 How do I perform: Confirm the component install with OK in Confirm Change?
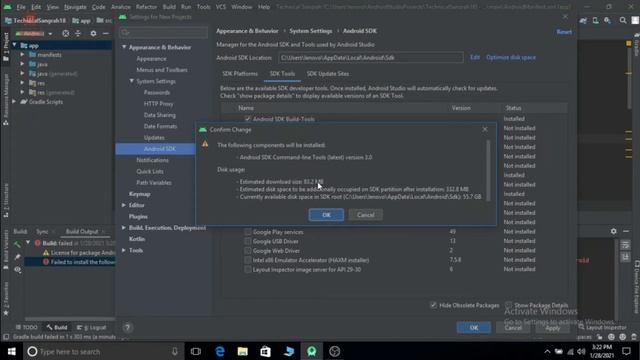(x=326, y=215)
